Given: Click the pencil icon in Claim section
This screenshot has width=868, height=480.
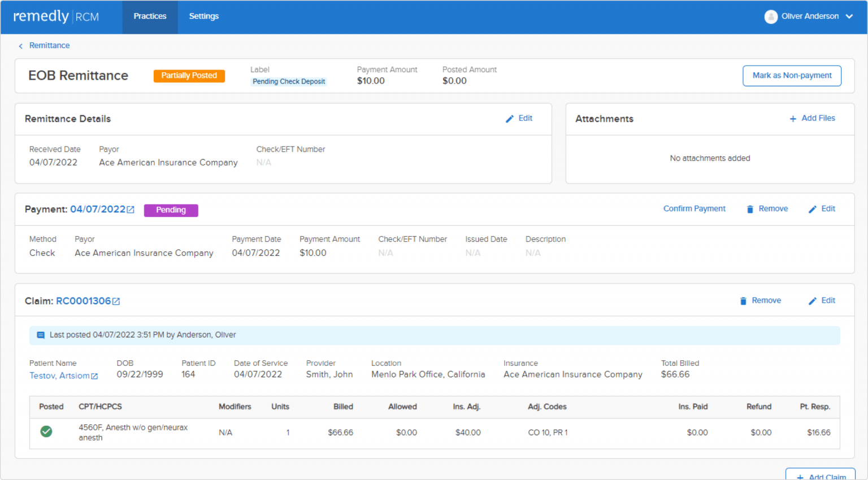Looking at the screenshot, I should pyautogui.click(x=813, y=301).
